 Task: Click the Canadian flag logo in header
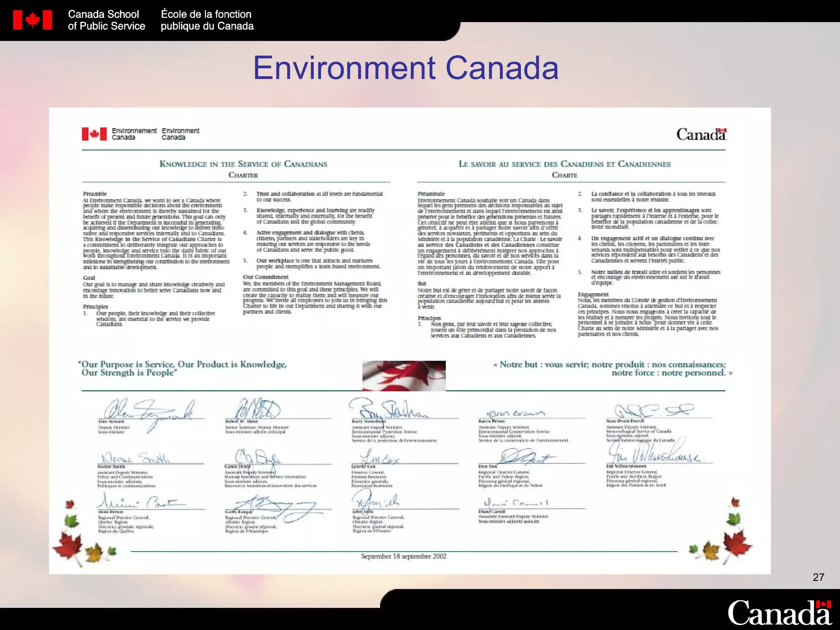coord(32,20)
